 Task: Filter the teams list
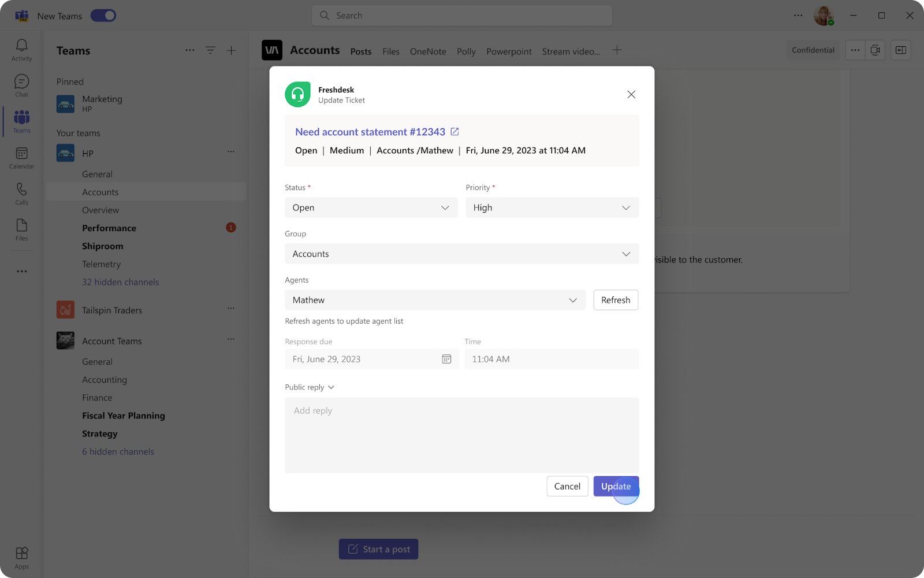[210, 50]
